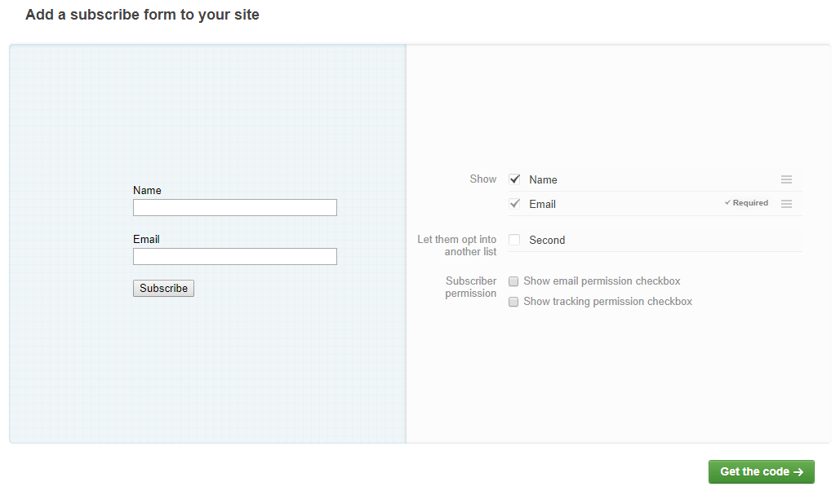Click the Email label in Show list
The width and height of the screenshot is (840, 504).
pyautogui.click(x=542, y=205)
